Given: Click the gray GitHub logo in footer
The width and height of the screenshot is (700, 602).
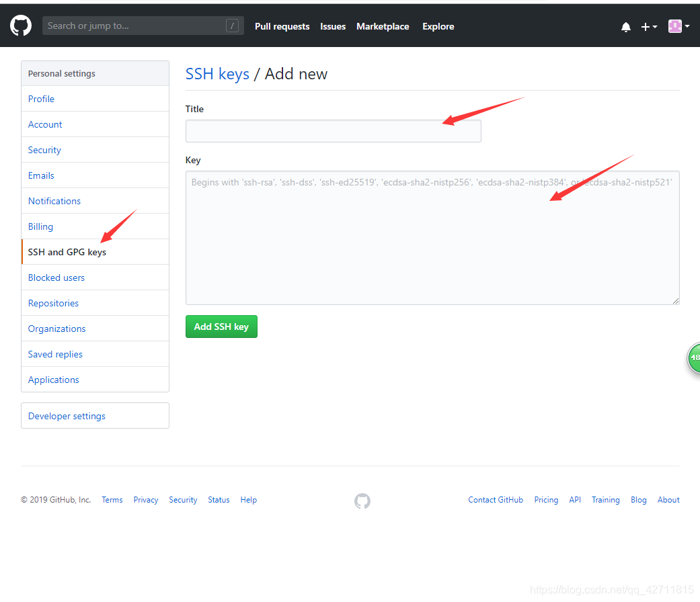Looking at the screenshot, I should (362, 501).
